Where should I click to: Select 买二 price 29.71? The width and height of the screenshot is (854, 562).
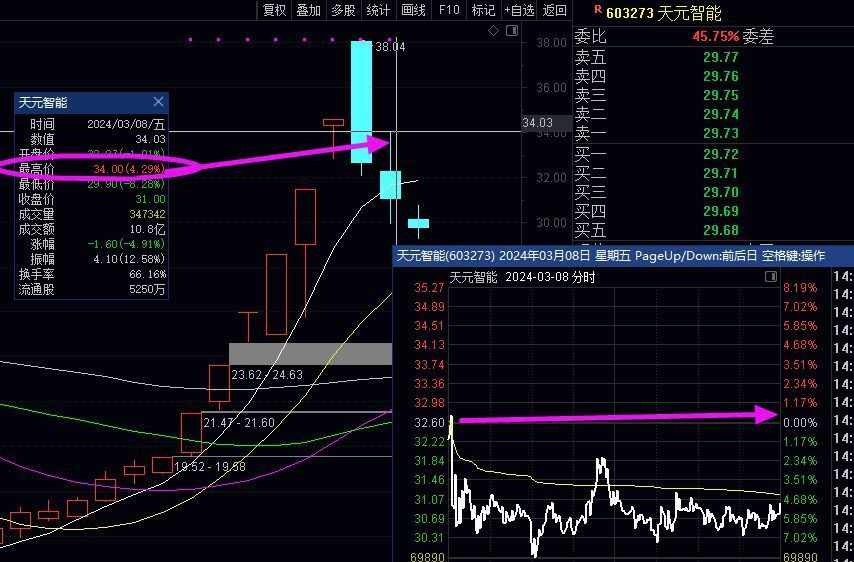[721, 173]
